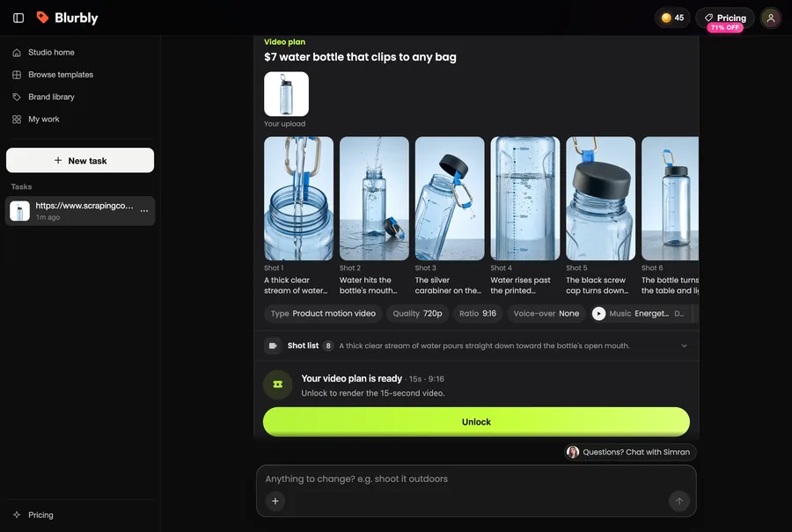Viewport: 792px width, 532px height.
Task: Select the Shot 1 water stream thumbnail
Action: tap(298, 199)
